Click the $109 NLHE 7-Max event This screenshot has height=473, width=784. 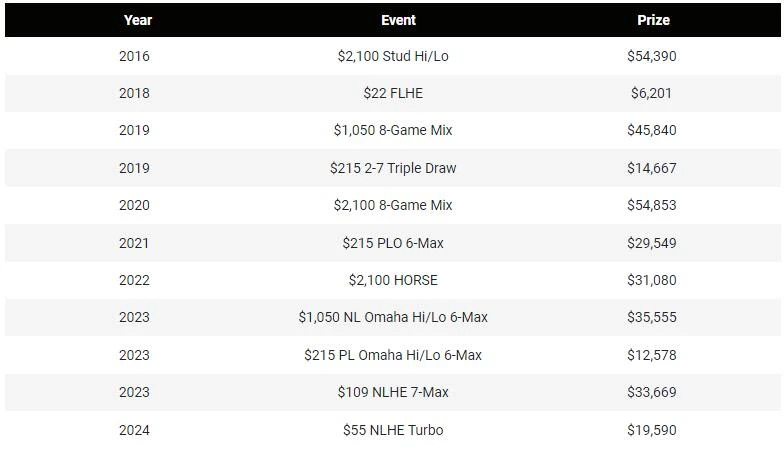point(393,392)
